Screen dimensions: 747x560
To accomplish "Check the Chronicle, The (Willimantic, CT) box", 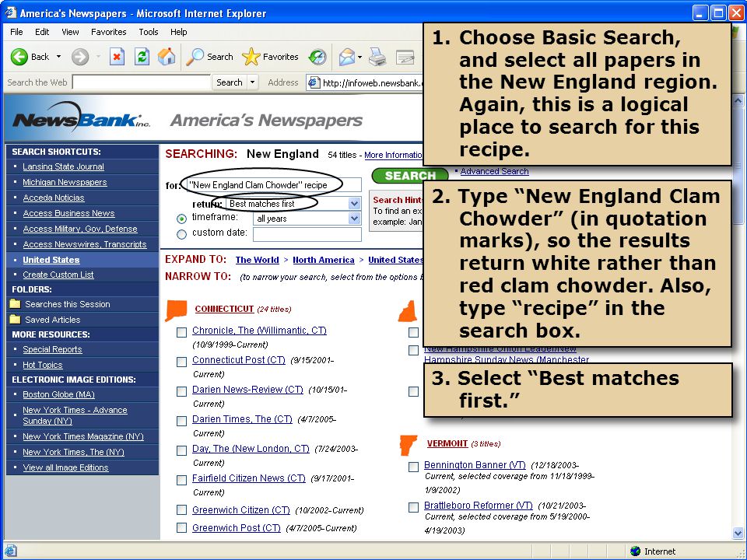I will [x=181, y=332].
